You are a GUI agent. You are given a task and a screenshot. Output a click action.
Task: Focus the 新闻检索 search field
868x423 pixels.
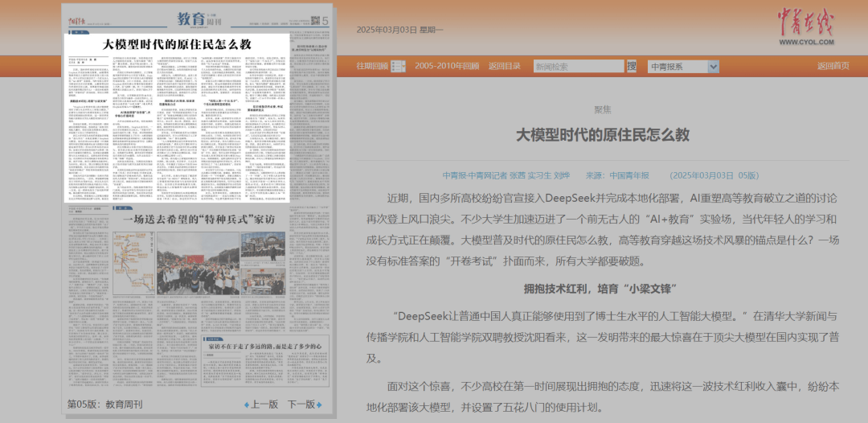(x=579, y=67)
